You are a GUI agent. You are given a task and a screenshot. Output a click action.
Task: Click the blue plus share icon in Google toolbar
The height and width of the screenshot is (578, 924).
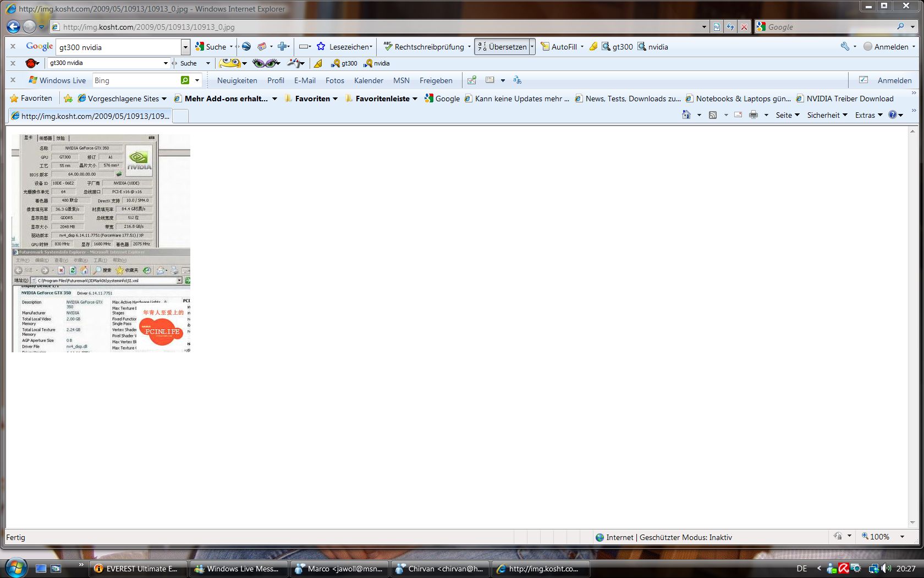pos(282,47)
